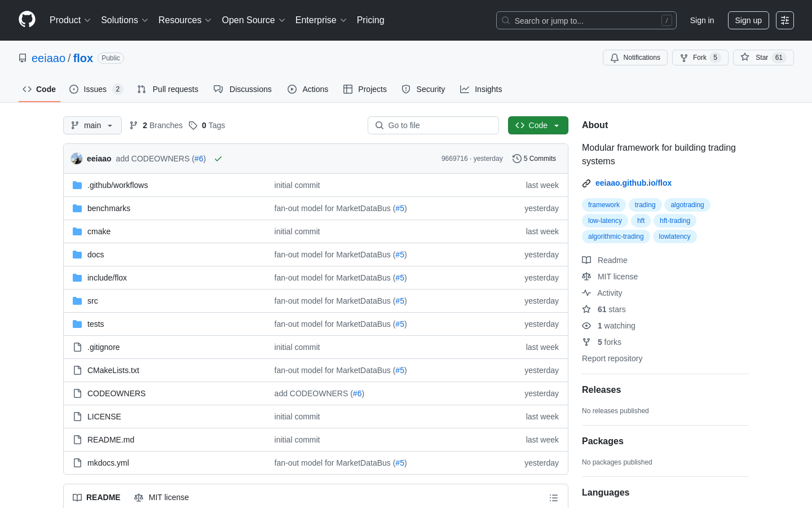Show commit status green checkmark details
Image resolution: width=812 pixels, height=508 pixels.
pos(218,159)
